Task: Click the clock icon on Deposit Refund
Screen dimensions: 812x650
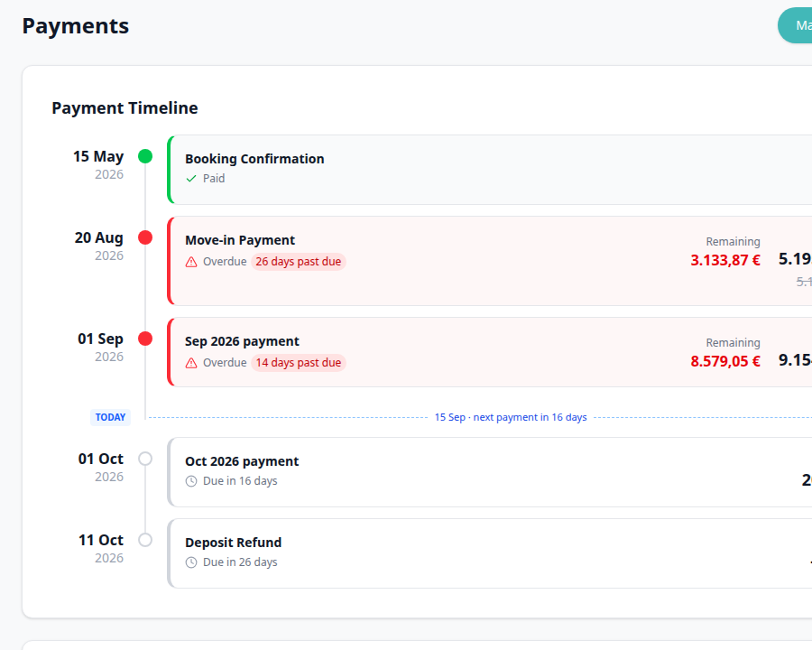Action: 191,562
